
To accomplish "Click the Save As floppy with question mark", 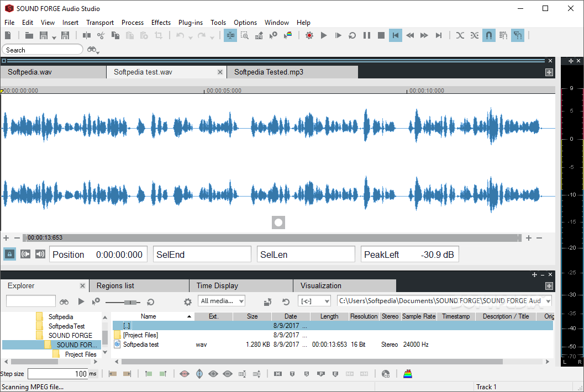I will [x=65, y=35].
